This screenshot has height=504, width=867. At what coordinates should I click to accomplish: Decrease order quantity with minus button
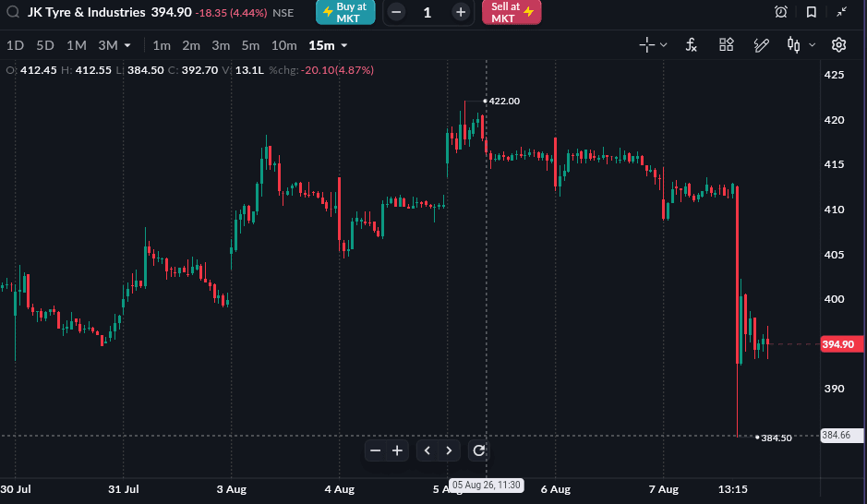pos(396,12)
